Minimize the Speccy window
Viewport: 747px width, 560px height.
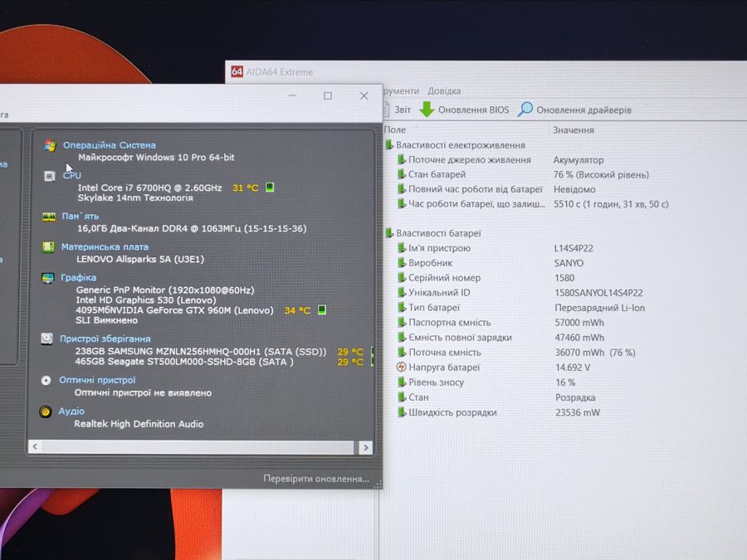(x=292, y=95)
